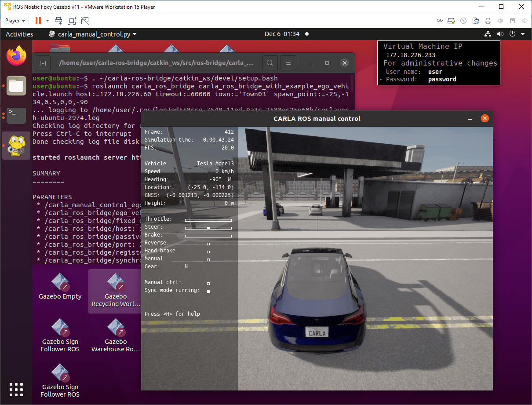532x405 pixels.
Task: Open new terminal tab with plus icon
Action: (x=43, y=63)
